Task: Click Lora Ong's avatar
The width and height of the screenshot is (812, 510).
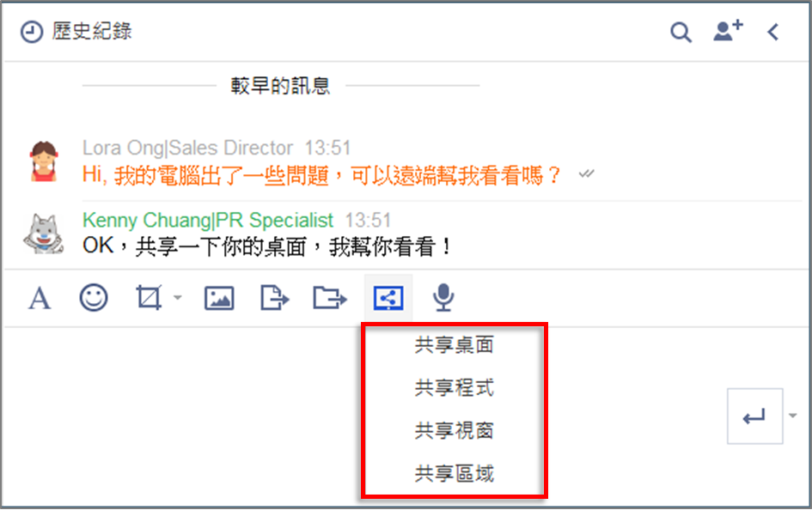Action: tap(44, 161)
